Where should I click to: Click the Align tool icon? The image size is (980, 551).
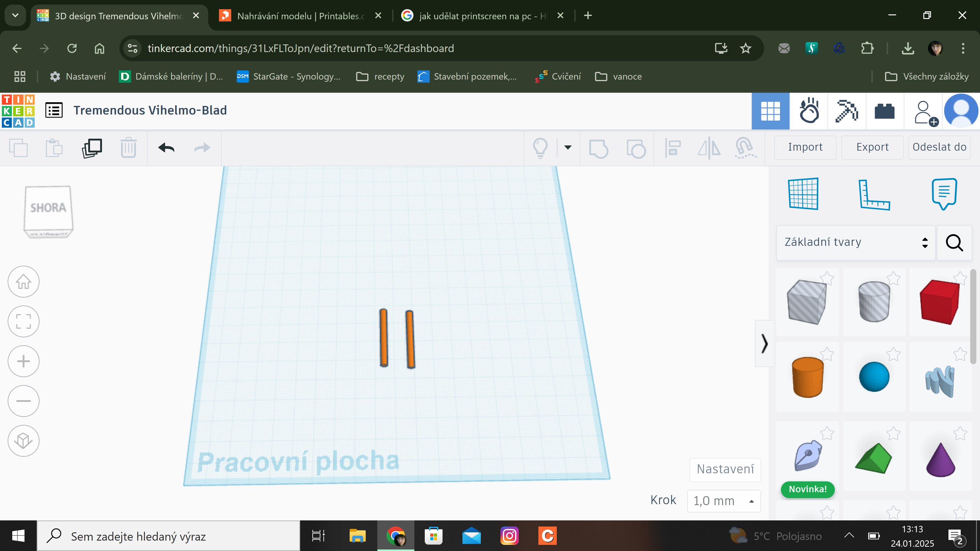[x=673, y=148]
